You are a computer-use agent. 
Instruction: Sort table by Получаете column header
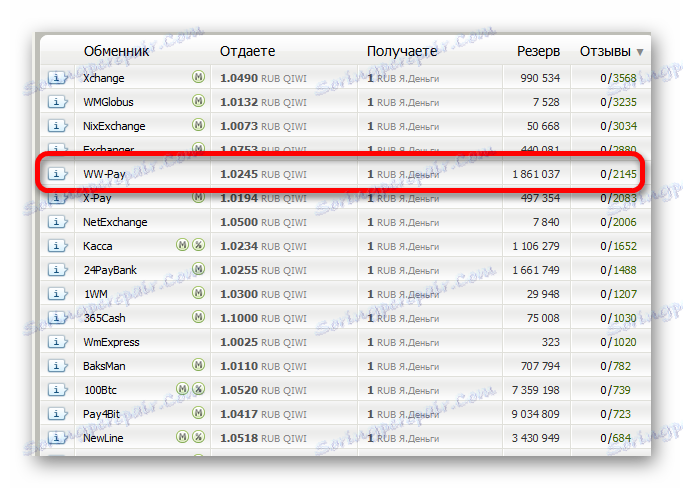[402, 51]
